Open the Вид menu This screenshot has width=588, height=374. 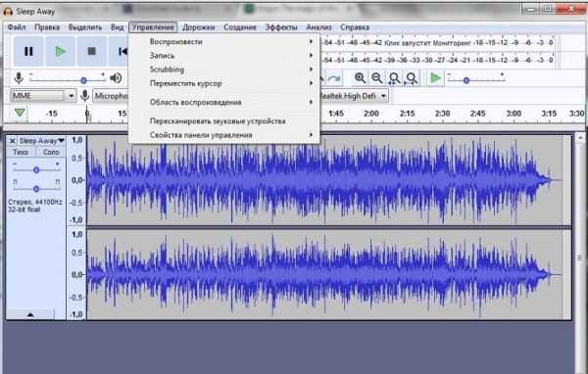117,27
